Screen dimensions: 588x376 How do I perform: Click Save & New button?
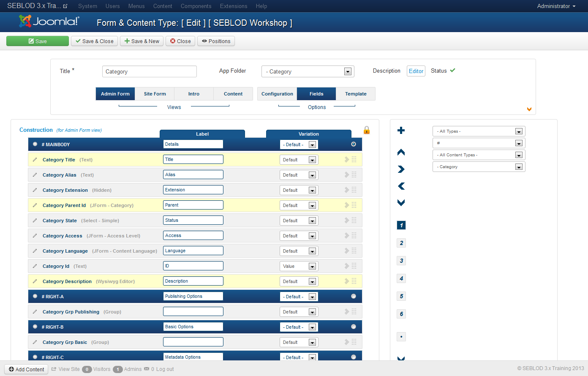(142, 41)
